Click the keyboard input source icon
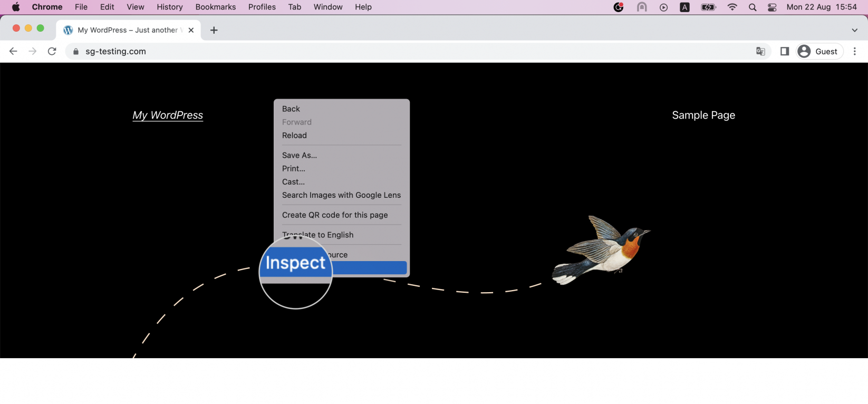 tap(684, 7)
